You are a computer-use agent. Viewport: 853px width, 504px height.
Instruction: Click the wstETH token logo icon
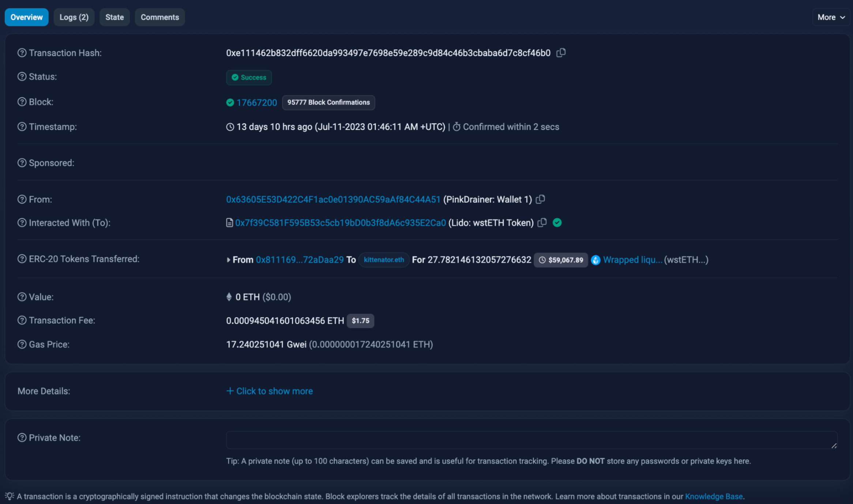(595, 260)
